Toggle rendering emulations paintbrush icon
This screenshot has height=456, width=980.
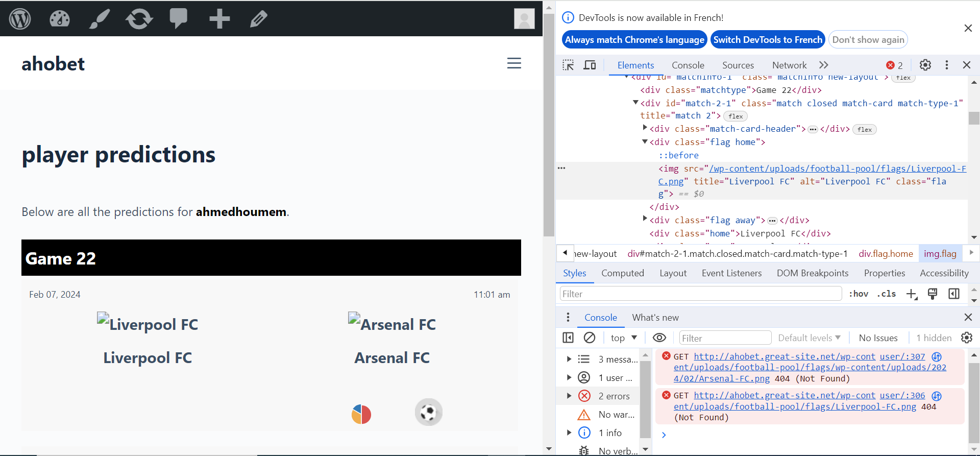click(933, 294)
